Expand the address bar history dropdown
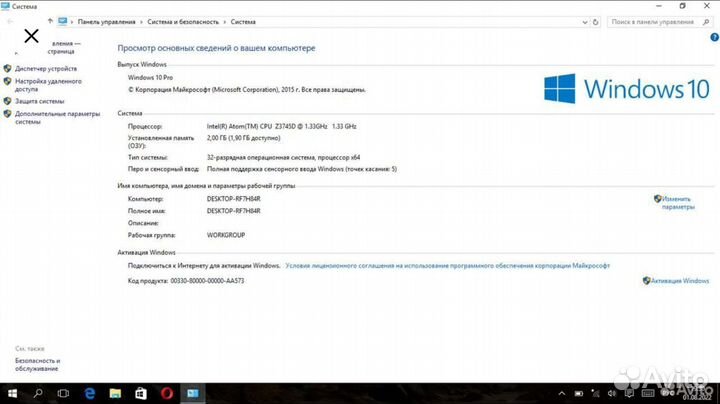 click(x=585, y=22)
